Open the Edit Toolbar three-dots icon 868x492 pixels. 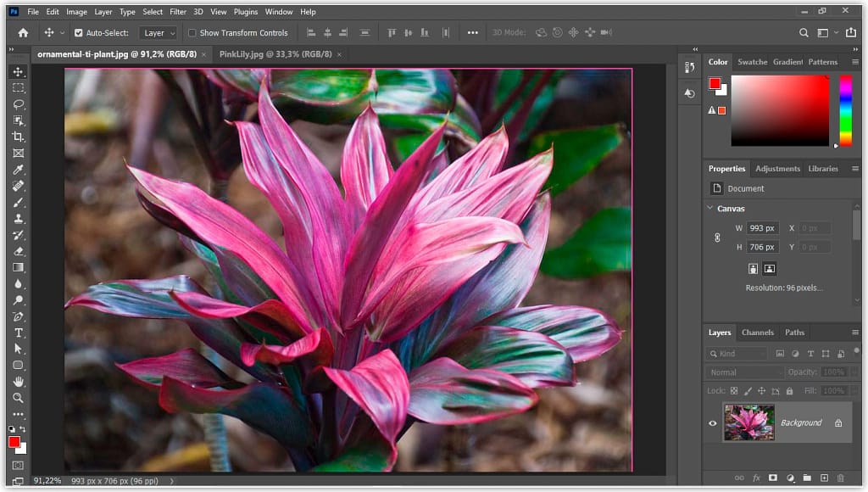pos(19,414)
